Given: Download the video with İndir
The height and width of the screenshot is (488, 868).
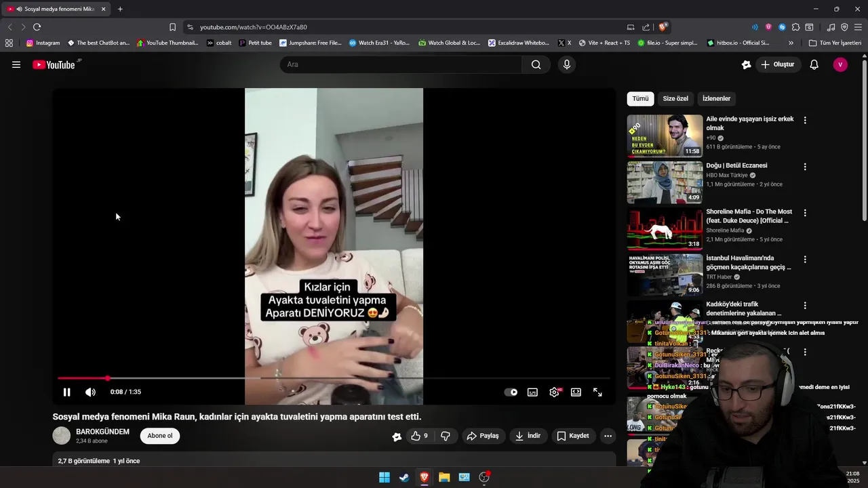Looking at the screenshot, I should tap(528, 436).
